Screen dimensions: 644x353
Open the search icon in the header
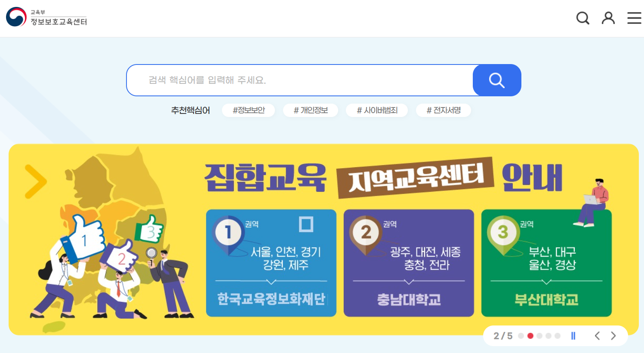pos(583,18)
